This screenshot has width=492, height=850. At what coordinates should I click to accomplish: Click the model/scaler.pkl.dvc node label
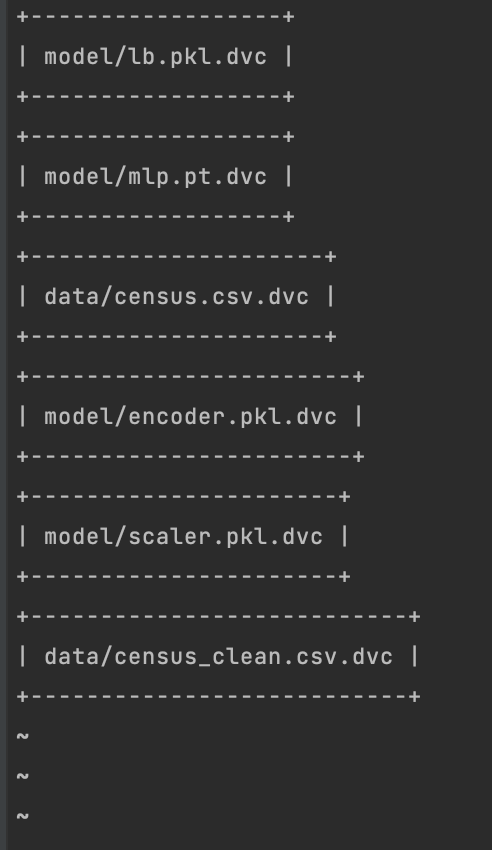pos(184,537)
